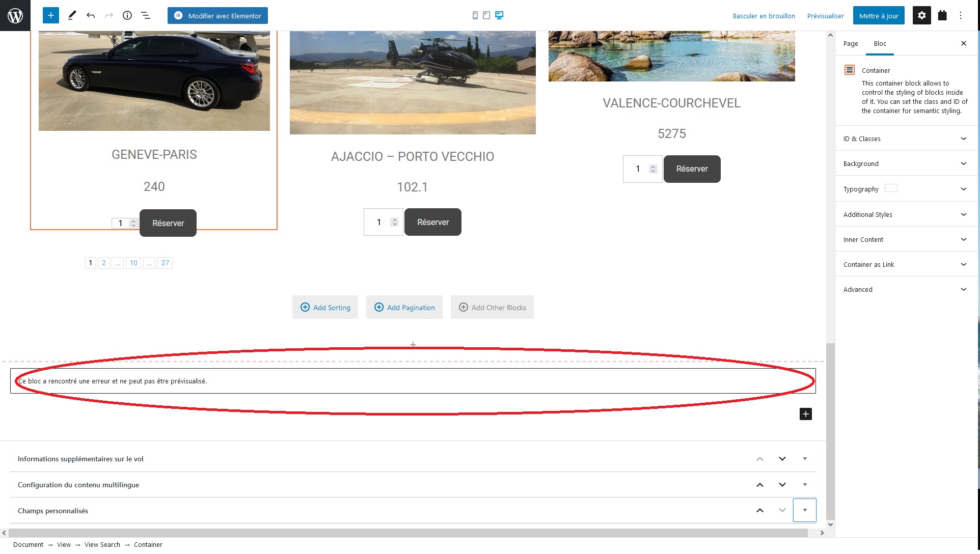Switch to the Page tab
The width and height of the screenshot is (980, 554).
pos(851,43)
